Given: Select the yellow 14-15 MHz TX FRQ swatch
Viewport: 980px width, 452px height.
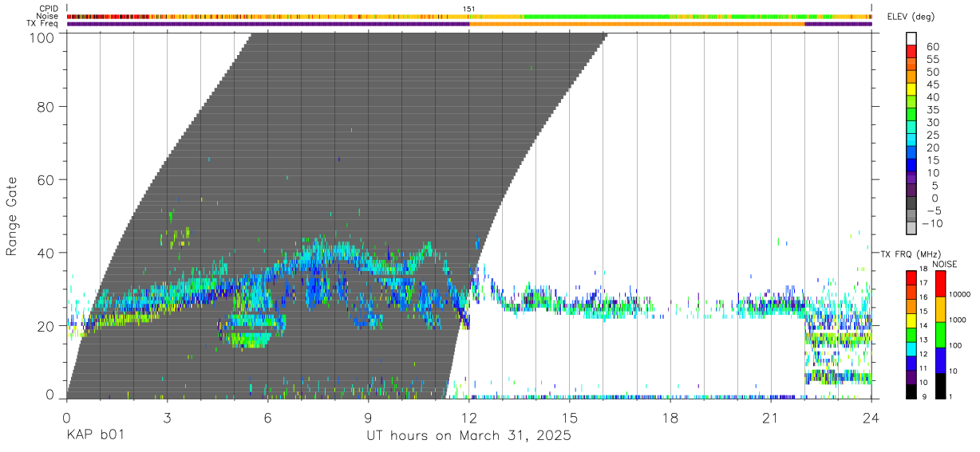Looking at the screenshot, I should coord(911,320).
